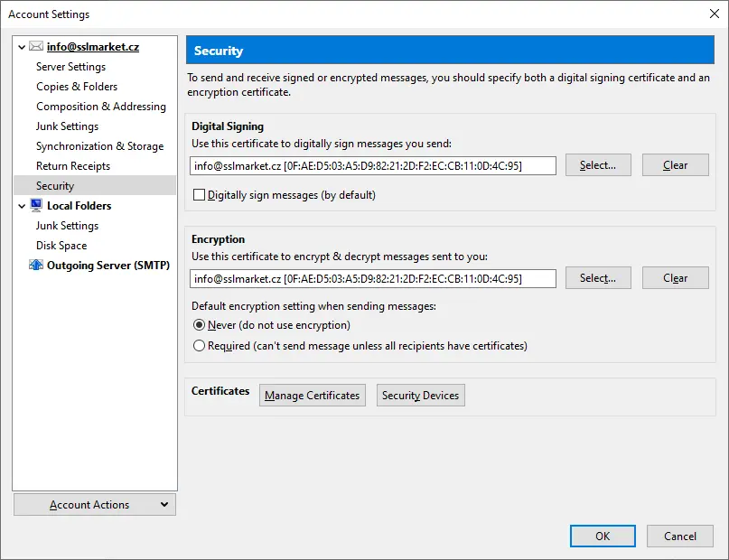Select the info@sslmarket.cz account entry
The width and height of the screenshot is (729, 560).
(92, 47)
